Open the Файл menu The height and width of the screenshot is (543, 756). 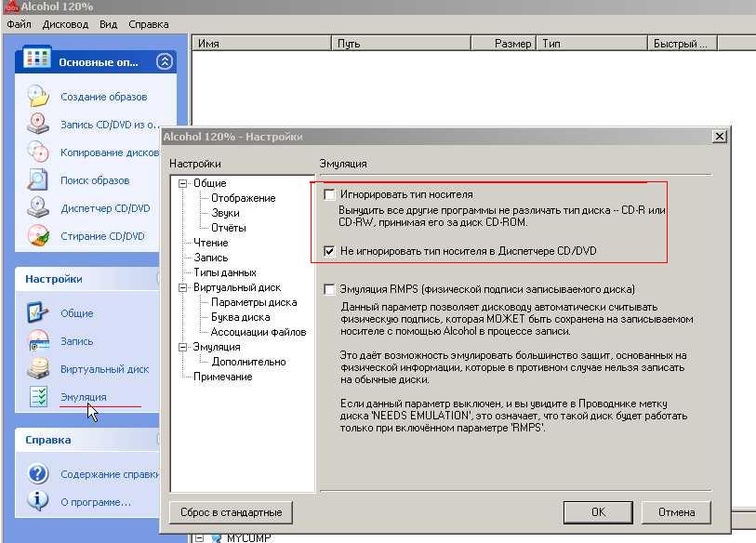click(x=19, y=24)
